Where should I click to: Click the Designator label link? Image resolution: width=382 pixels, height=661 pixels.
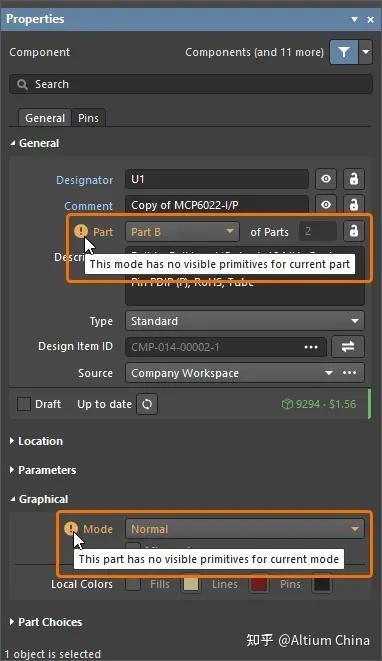tap(84, 180)
